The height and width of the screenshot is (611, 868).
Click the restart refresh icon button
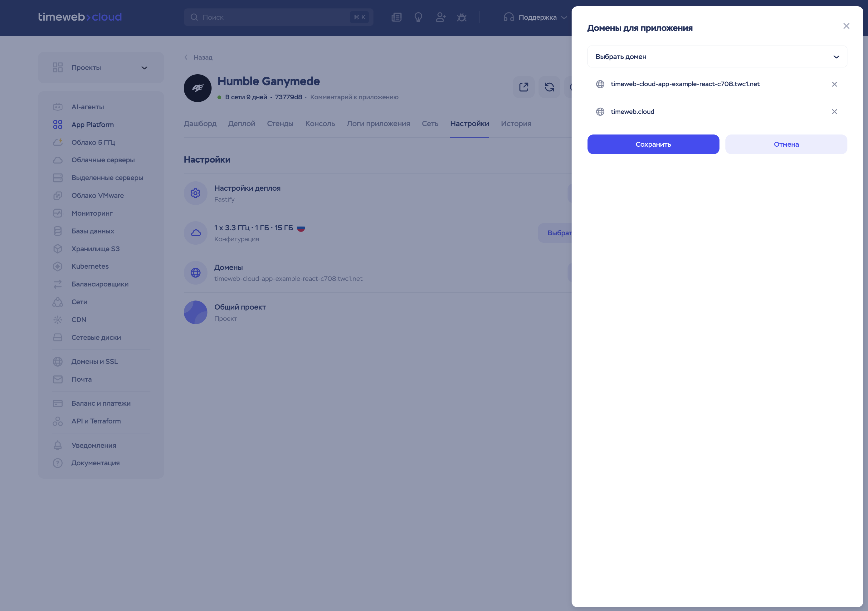pyautogui.click(x=549, y=87)
